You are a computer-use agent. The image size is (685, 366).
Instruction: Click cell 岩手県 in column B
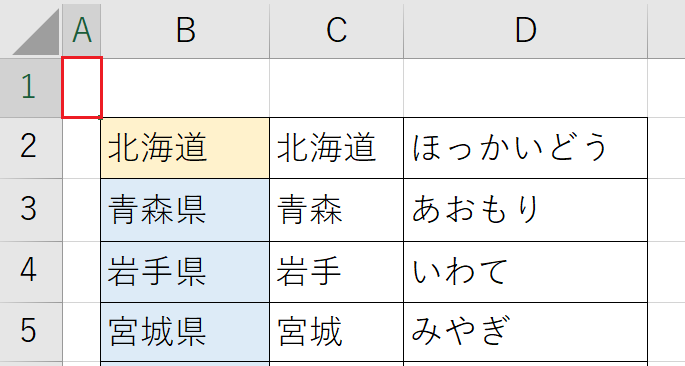click(x=185, y=272)
